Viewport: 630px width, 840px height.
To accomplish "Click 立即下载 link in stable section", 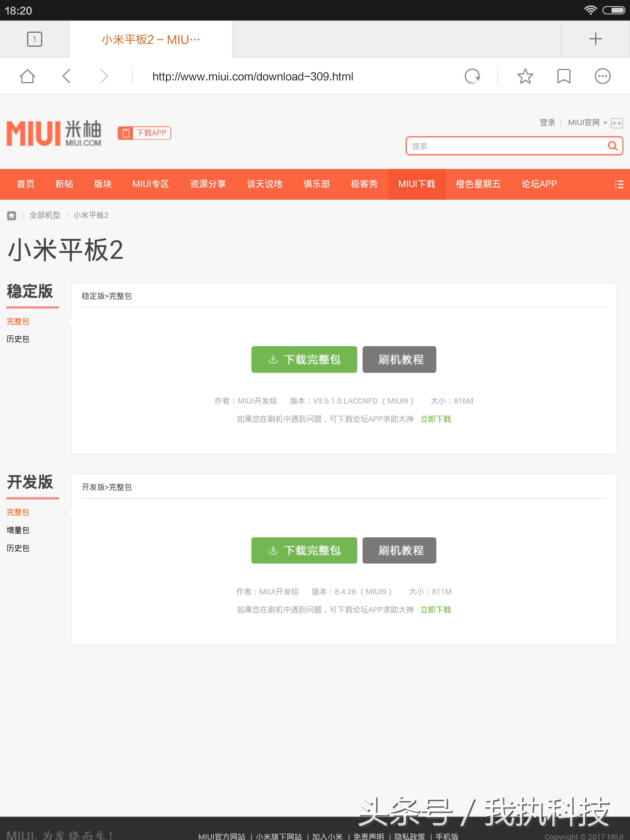I will (x=436, y=419).
